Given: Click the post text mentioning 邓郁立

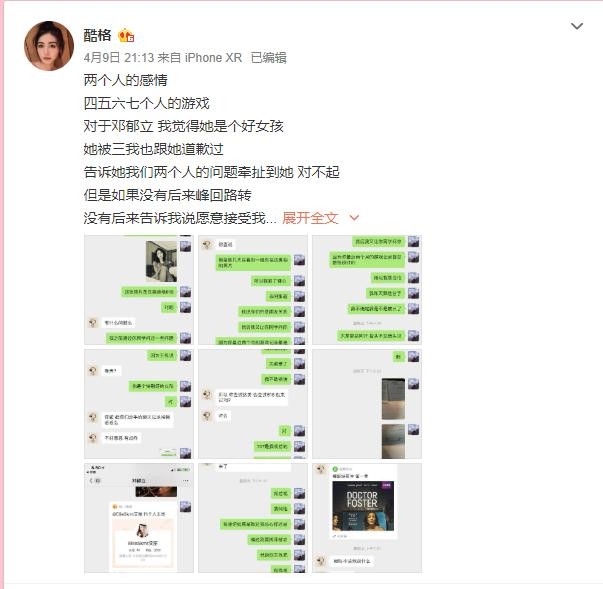Looking at the screenshot, I should [x=183, y=126].
